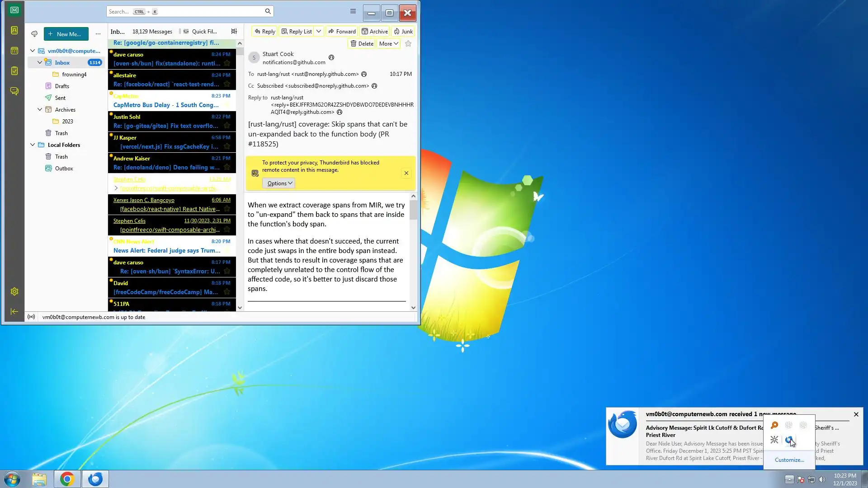
Task: Open Thunderbird Settings gear icon
Action: click(x=14, y=291)
